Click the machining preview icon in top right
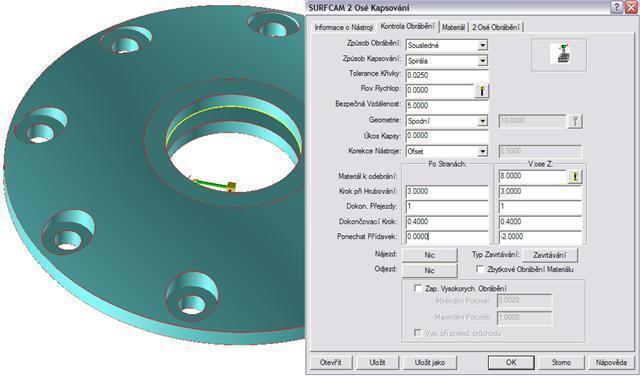Screen dimensions: 640x376 coord(560,54)
